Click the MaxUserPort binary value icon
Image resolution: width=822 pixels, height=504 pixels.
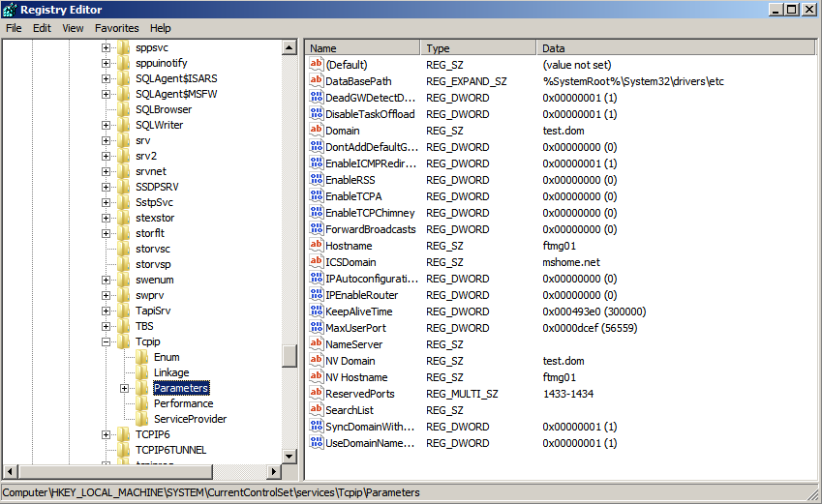[317, 328]
